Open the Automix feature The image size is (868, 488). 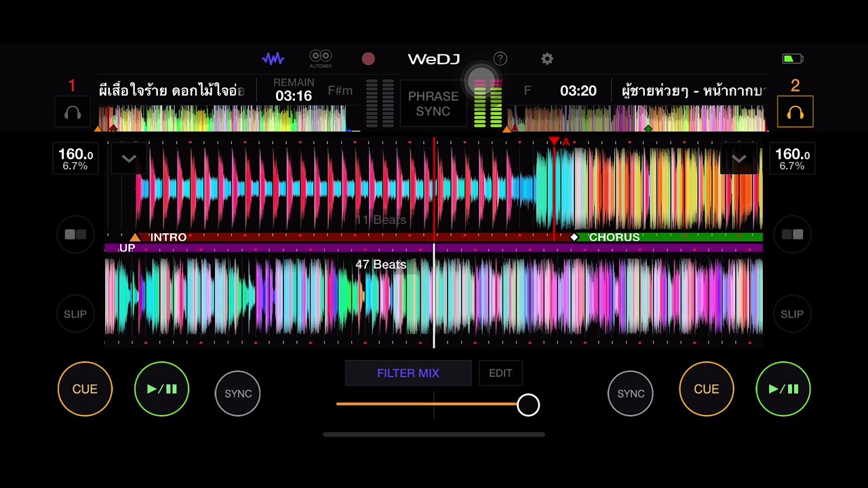[321, 59]
